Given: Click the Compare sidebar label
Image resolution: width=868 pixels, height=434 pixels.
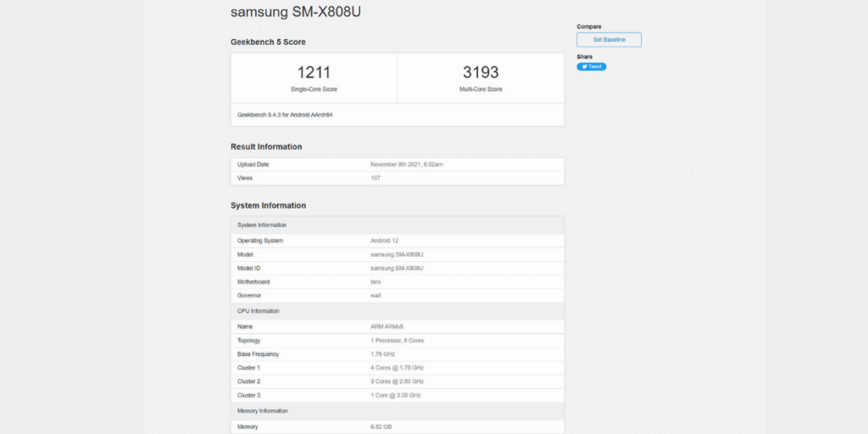Looking at the screenshot, I should (589, 26).
